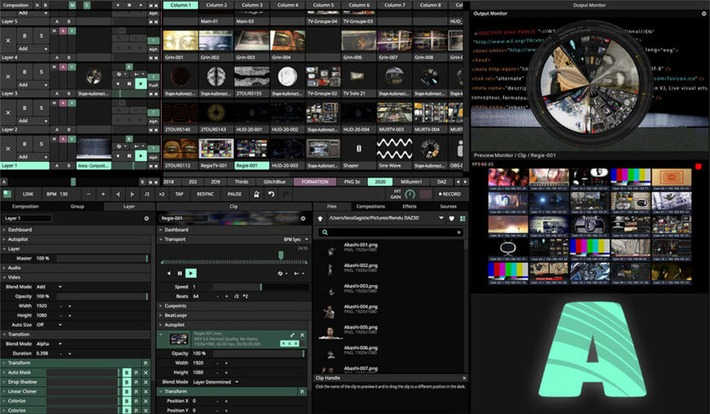Click the metronome icon in the BPM bar
Screen dimensions: 710x414
(256, 194)
